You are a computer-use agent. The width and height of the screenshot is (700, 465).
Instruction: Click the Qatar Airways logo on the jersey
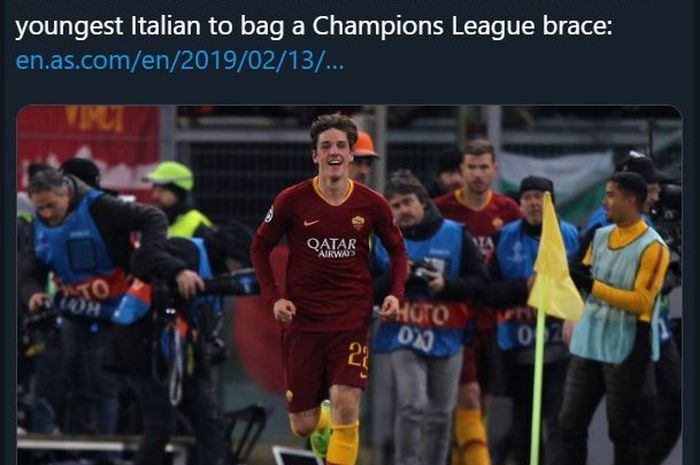point(332,247)
